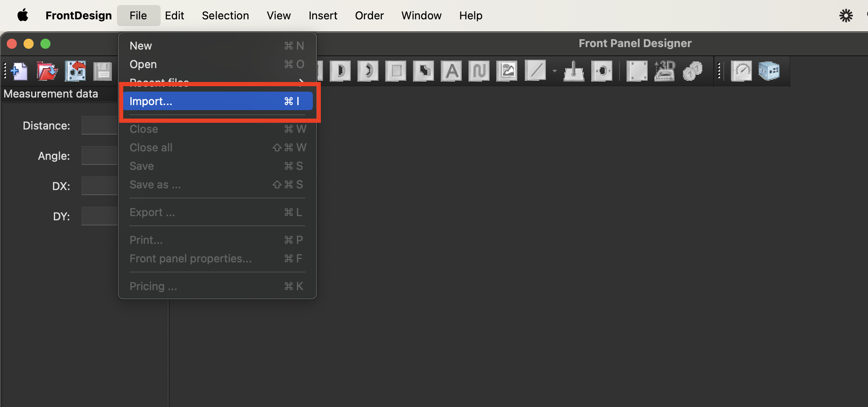Open the 3D view icon
The image size is (868, 407).
point(665,71)
